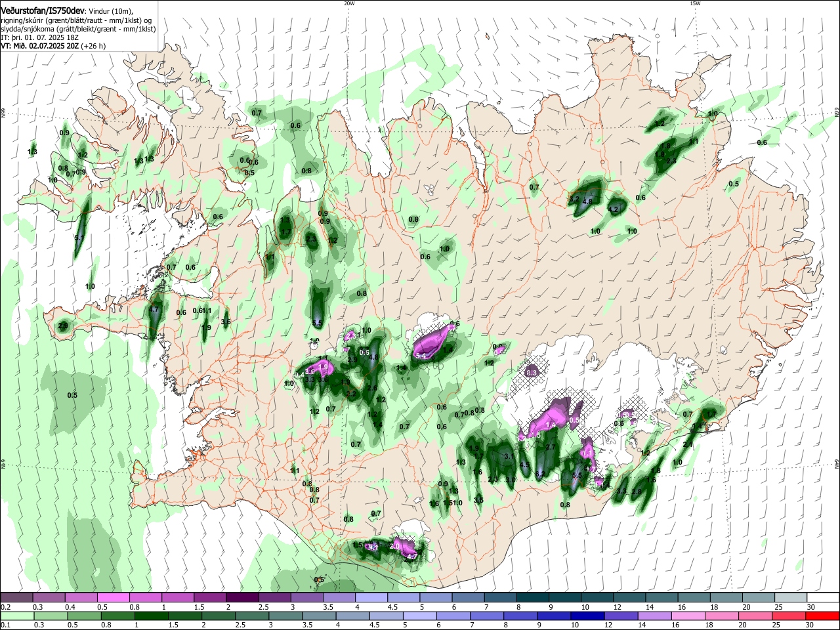Click the 0.2 label in the snow legend
The width and height of the screenshot is (840, 630).
click(5, 607)
